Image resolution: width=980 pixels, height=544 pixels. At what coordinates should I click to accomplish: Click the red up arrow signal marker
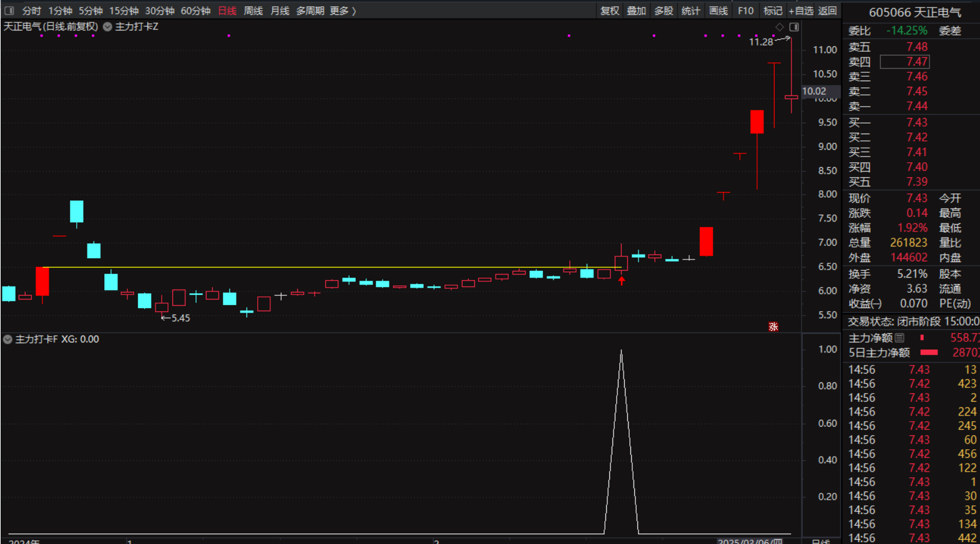coord(622,281)
